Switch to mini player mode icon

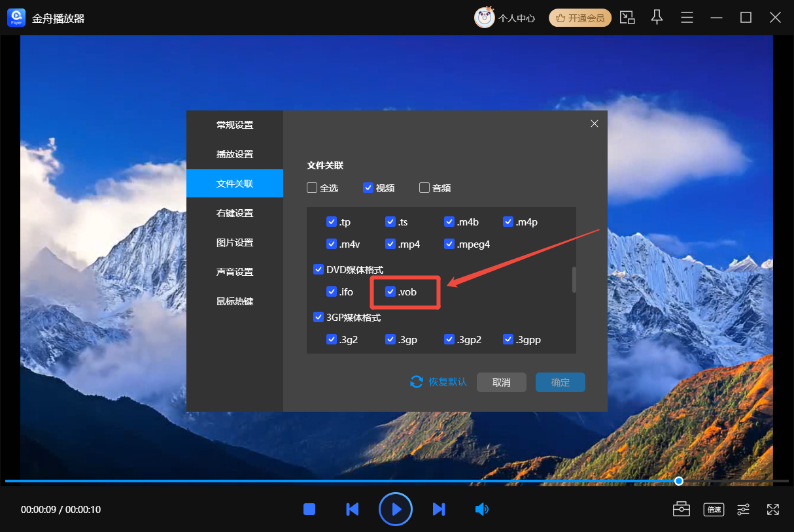627,18
